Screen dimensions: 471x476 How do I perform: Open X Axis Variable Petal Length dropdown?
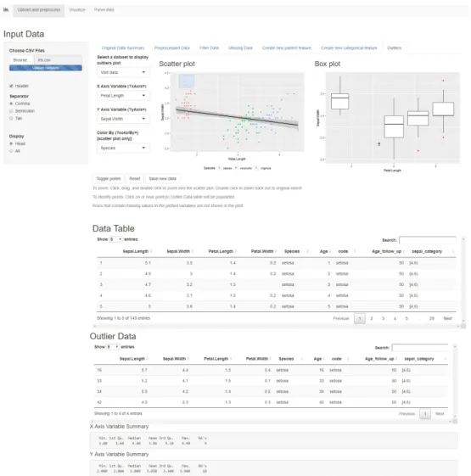(123, 96)
